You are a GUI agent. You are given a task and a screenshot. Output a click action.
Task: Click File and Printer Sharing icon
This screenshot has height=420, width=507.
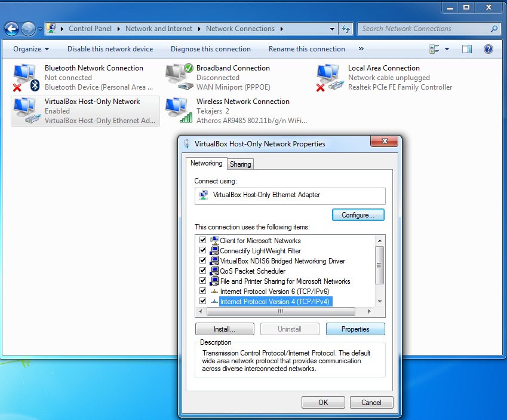point(214,281)
